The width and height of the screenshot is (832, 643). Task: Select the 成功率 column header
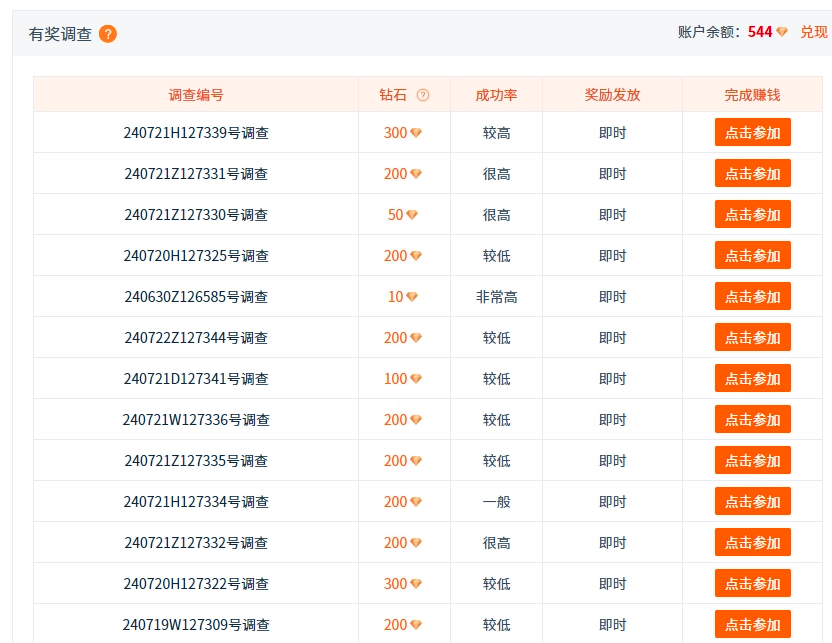[x=496, y=95]
